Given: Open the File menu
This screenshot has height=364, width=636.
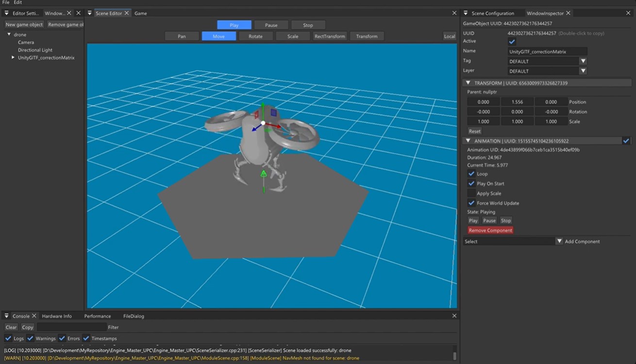Looking at the screenshot, I should tap(6, 2).
